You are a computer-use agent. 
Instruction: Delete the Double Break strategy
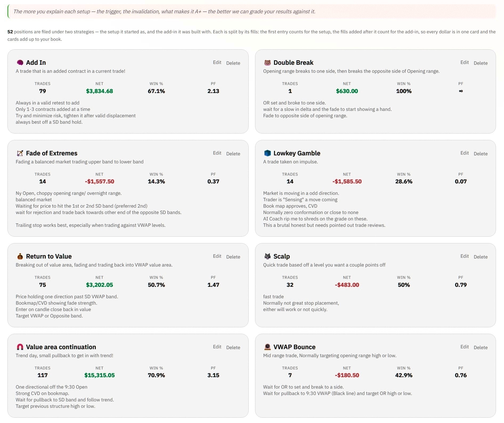pyautogui.click(x=481, y=63)
